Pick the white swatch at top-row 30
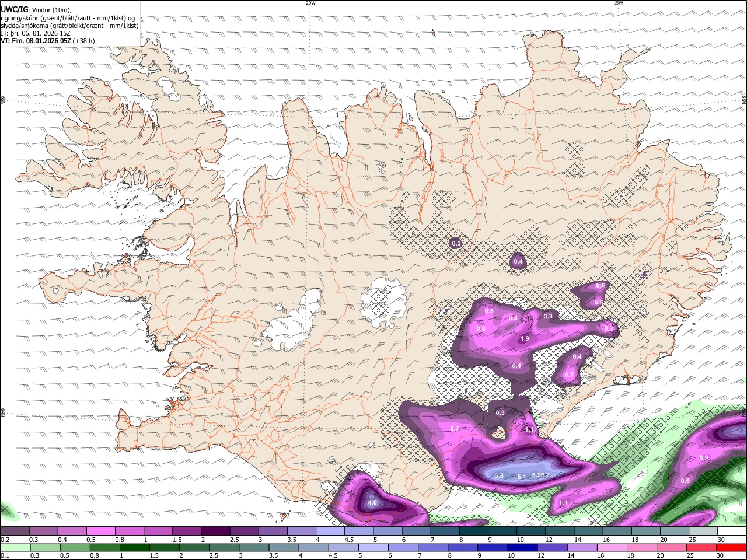This screenshot has width=747, height=560. click(732, 531)
